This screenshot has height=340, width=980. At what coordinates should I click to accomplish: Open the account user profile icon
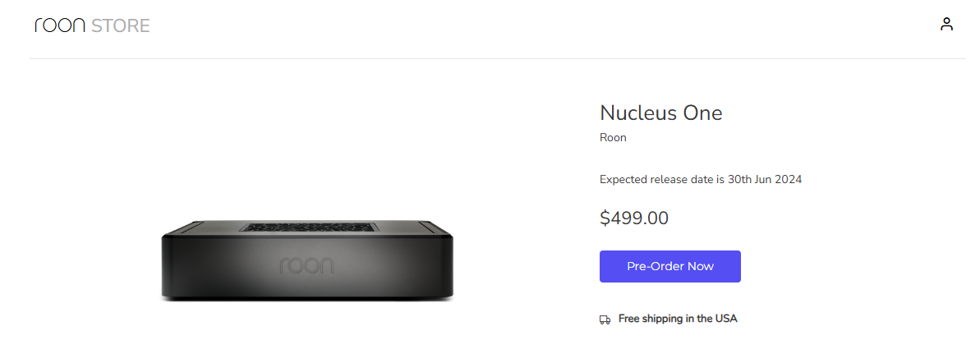[x=946, y=25]
